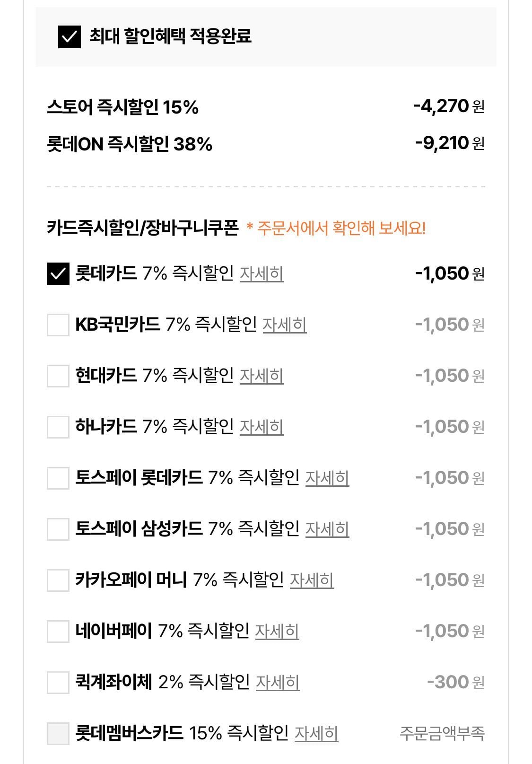532x764 pixels.
Task: Check the 현대카드 7% 즉시할인 option
Action: (58, 376)
